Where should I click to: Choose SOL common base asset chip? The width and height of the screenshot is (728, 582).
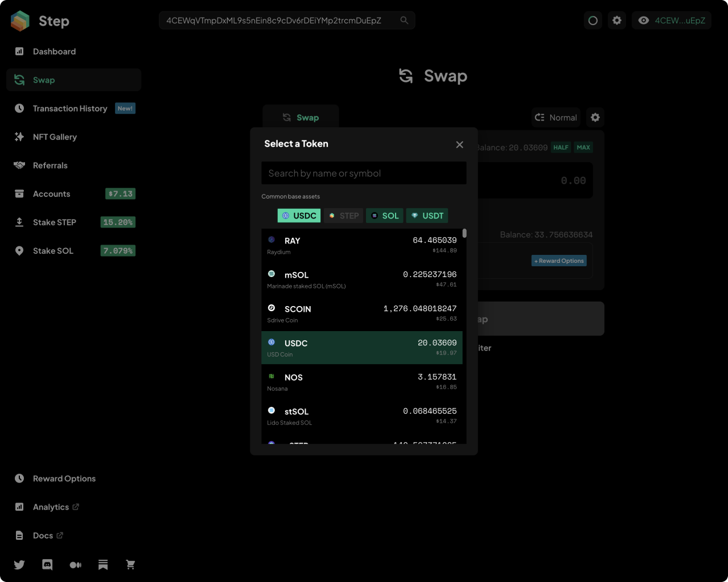[x=385, y=216]
